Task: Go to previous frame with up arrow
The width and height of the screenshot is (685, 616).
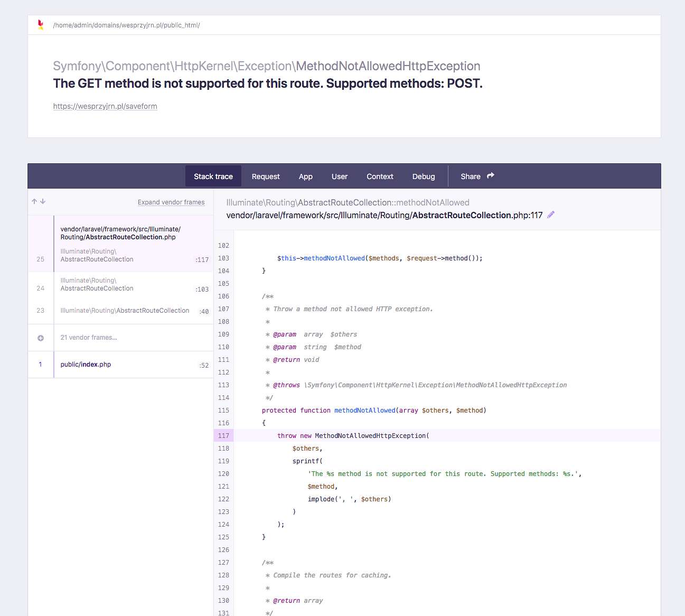Action: coord(34,201)
